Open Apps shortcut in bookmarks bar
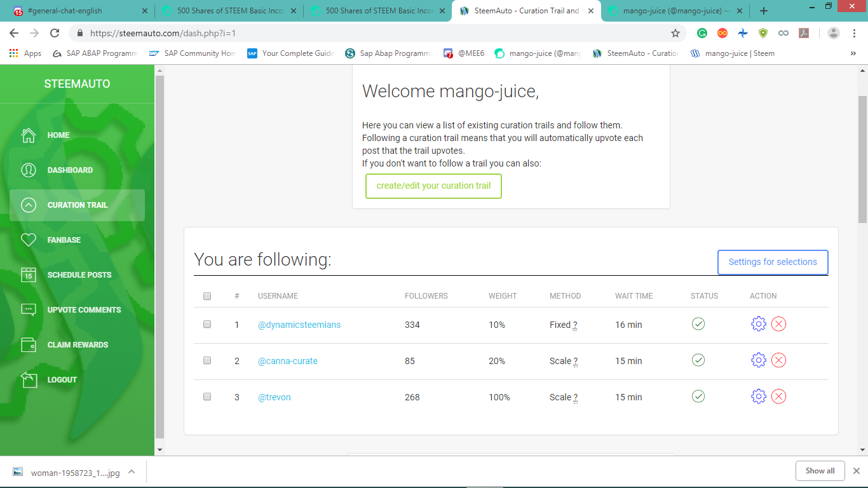 click(x=25, y=53)
